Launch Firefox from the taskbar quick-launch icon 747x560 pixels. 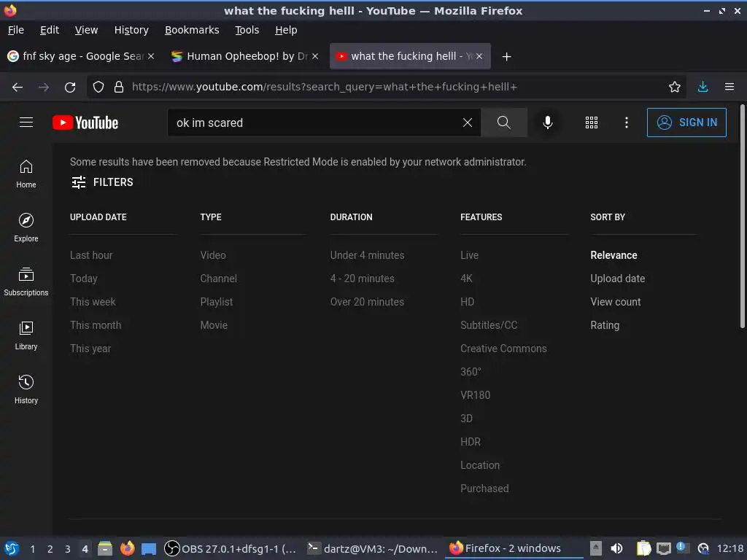127,548
